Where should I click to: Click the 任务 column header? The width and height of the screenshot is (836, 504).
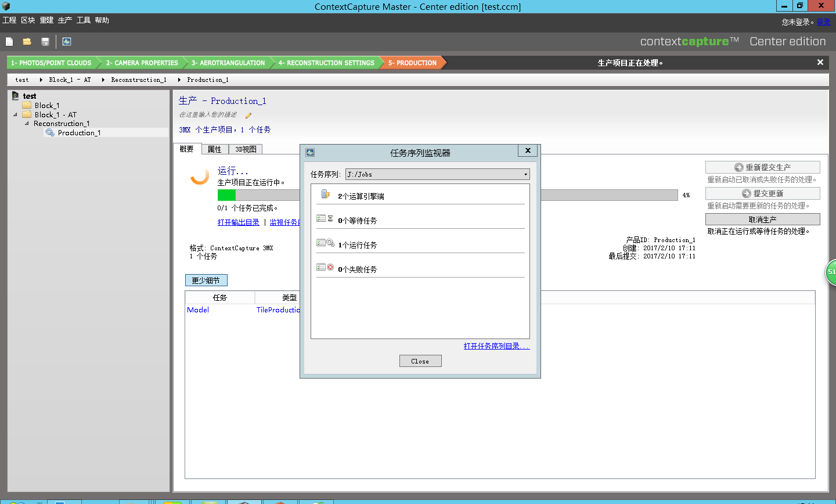(x=220, y=297)
